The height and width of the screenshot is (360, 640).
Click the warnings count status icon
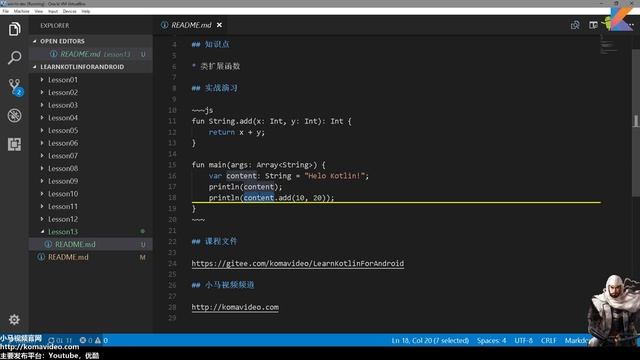[x=101, y=340]
